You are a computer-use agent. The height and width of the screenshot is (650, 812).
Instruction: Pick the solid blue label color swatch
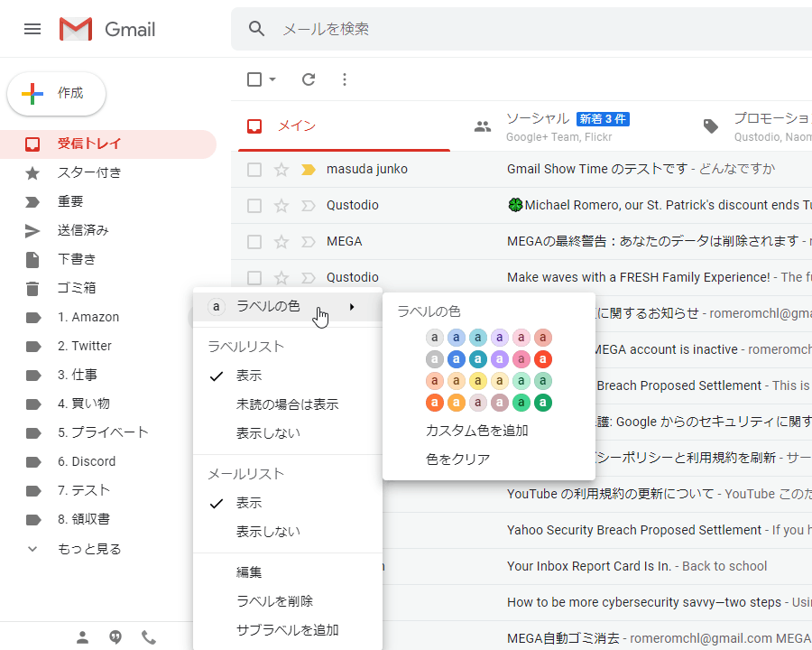point(457,359)
